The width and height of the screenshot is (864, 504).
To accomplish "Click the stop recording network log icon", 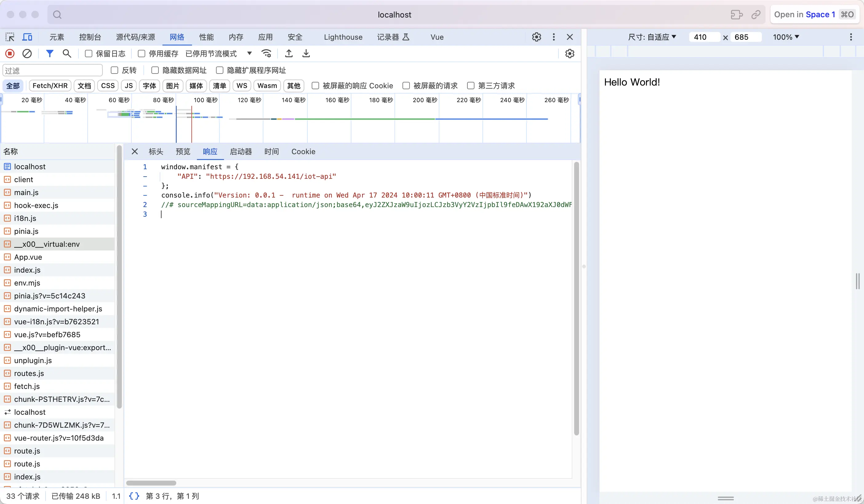I will [x=10, y=54].
